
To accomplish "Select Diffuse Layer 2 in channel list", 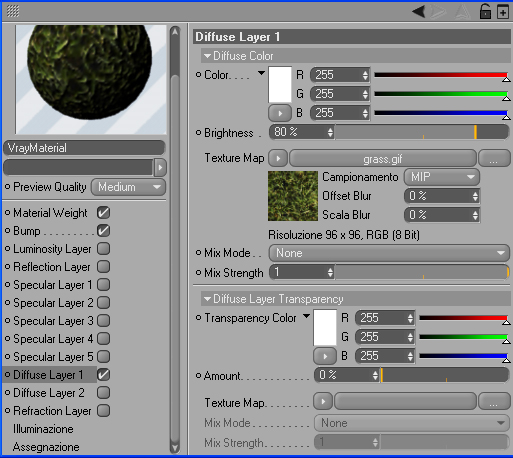I will (49, 393).
